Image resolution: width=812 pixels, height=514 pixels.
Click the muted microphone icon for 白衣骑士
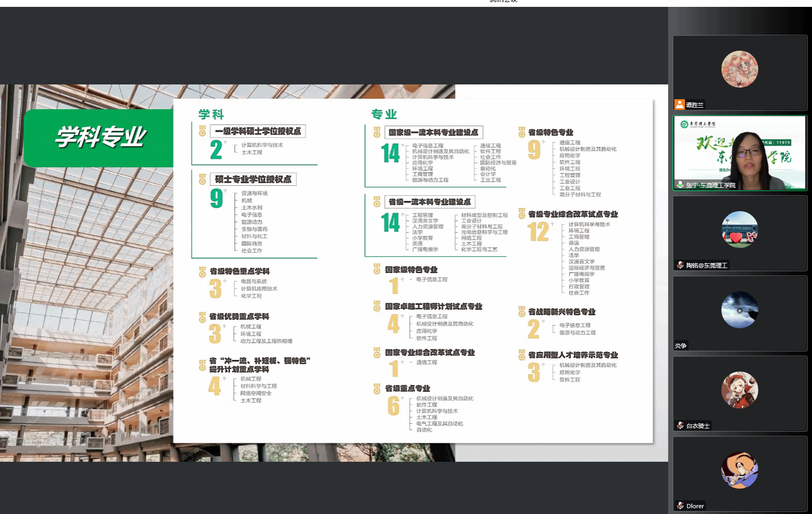680,425
